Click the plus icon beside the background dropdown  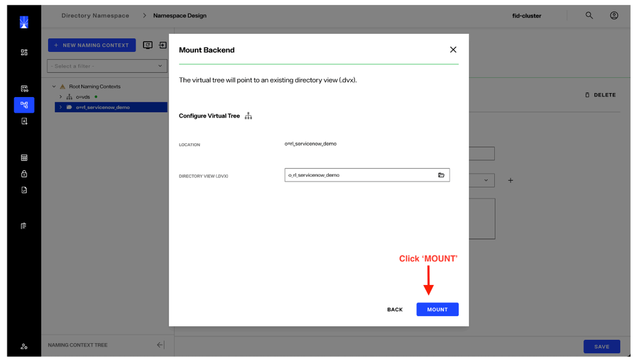tap(510, 180)
